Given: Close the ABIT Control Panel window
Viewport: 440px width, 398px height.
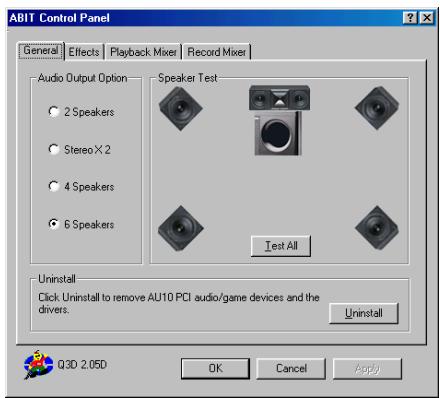Looking at the screenshot, I should click(x=427, y=18).
